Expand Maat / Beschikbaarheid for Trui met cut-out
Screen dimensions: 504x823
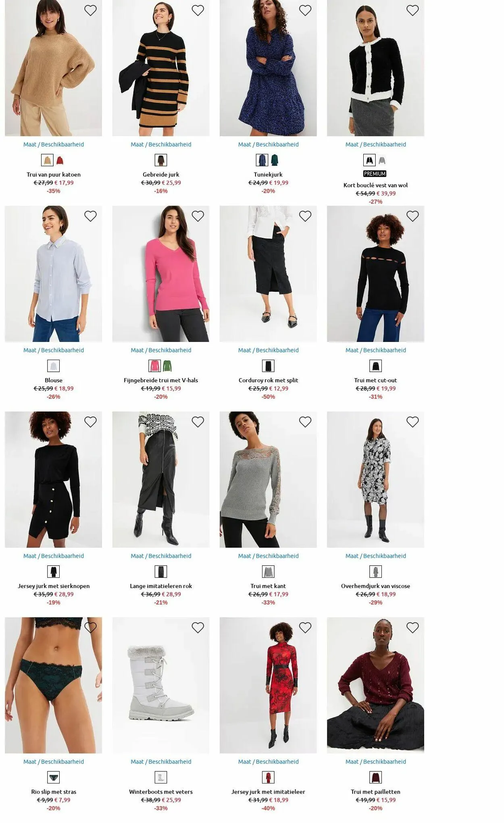pos(376,350)
